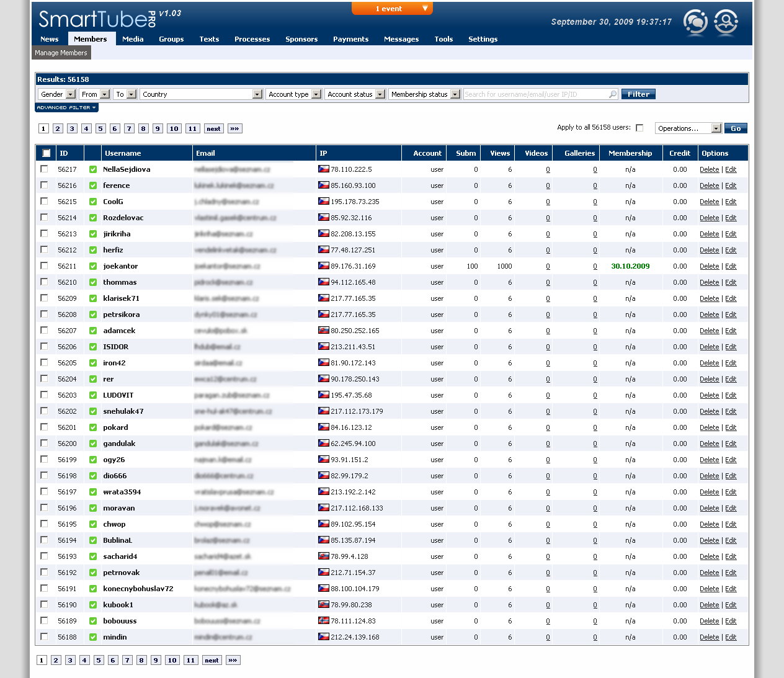Expand the Advanced Filter section
The height and width of the screenshot is (678, 784).
pyautogui.click(x=66, y=108)
